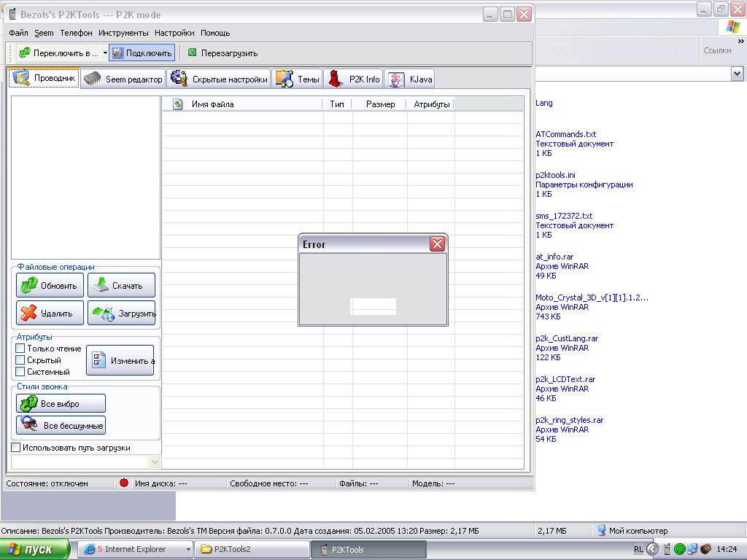This screenshot has height=560, width=747.
Task: Click the green arrows icon on Обновить
Action: (x=29, y=285)
